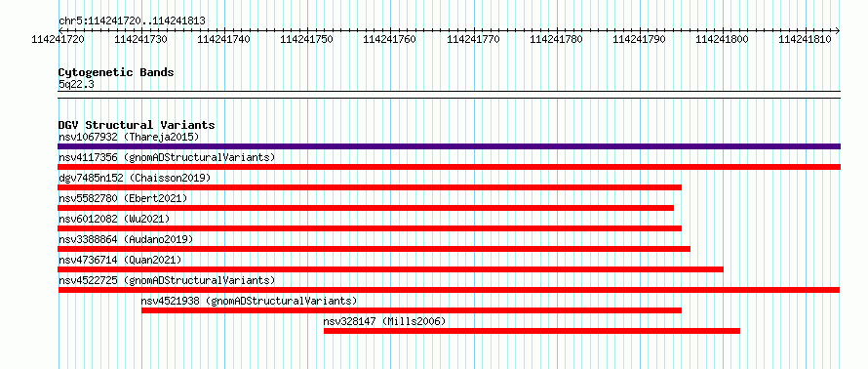Open the nsv3388864 (Audano2019) label
The height and width of the screenshot is (369, 868).
point(126,239)
